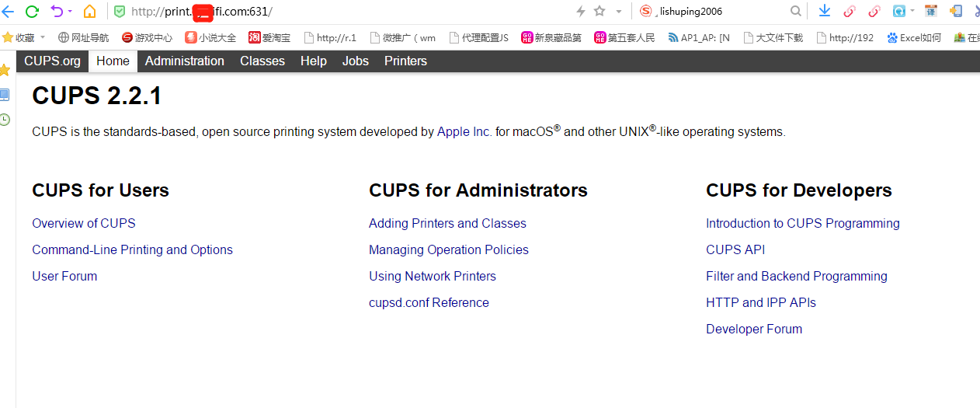980x408 pixels.
Task: Click the lightning speed-mode icon
Action: [581, 11]
